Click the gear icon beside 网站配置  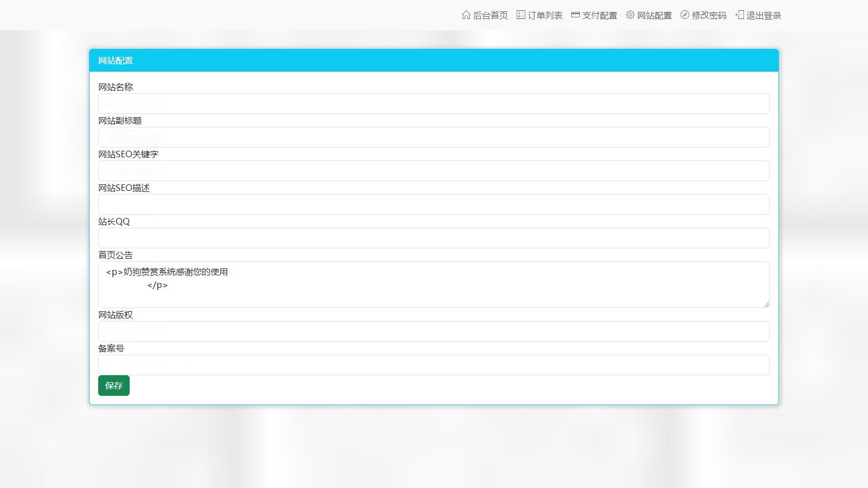[x=630, y=15]
